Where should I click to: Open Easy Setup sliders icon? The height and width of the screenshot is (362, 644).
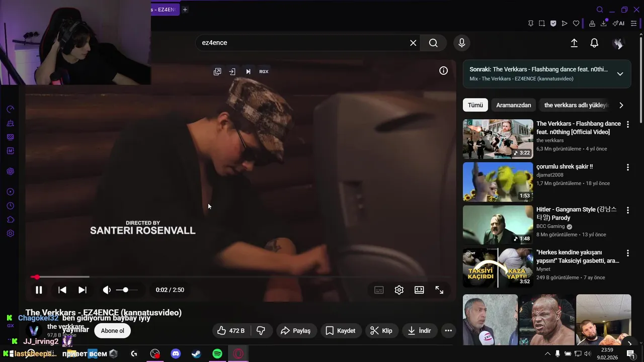coord(633,23)
